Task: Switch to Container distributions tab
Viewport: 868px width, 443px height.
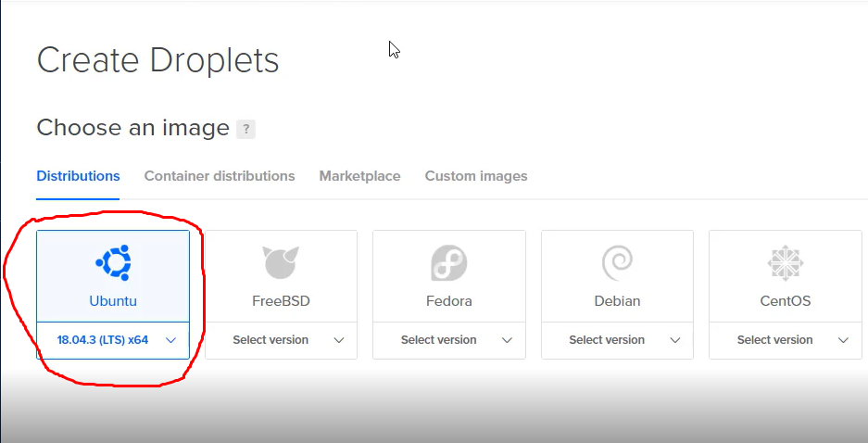Action: pos(220,176)
